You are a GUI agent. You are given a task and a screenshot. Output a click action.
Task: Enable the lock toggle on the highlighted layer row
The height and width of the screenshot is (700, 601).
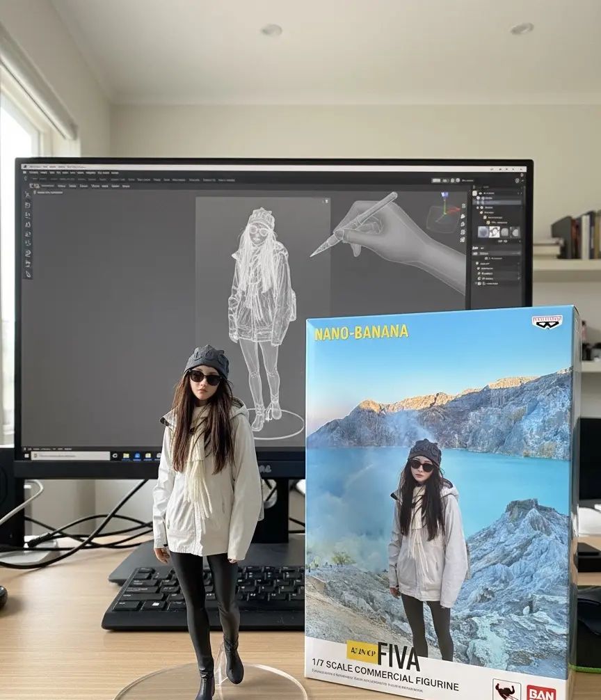tap(520, 202)
